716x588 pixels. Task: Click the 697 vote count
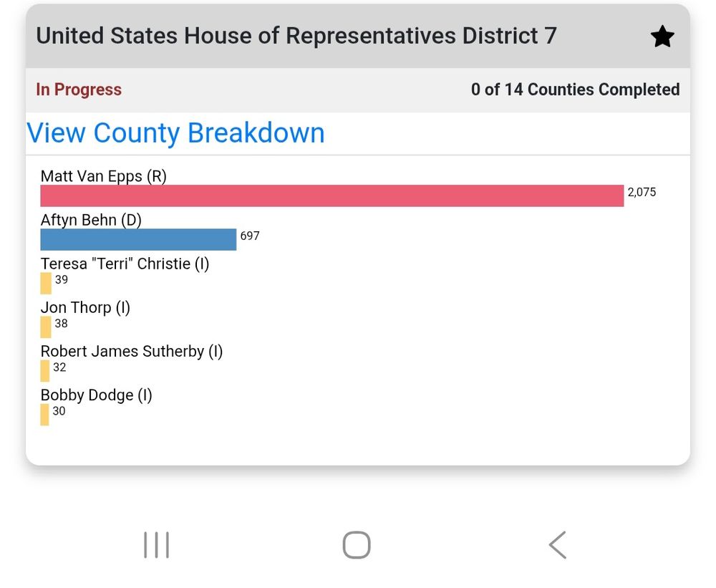250,236
